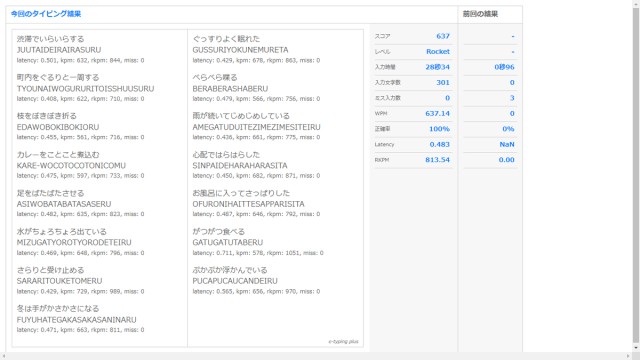
Task: Click the romaji line SARARITOUKETOMERU
Action: point(59,281)
